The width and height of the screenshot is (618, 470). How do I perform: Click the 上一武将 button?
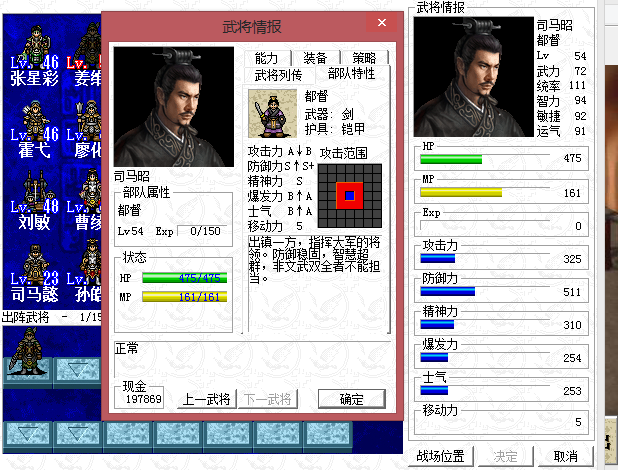coord(207,399)
